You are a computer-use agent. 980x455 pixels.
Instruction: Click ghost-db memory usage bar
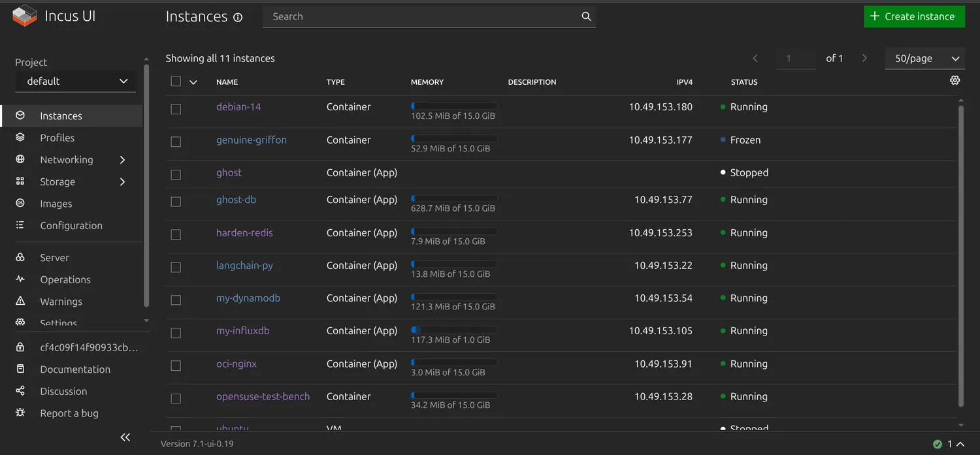pyautogui.click(x=454, y=198)
